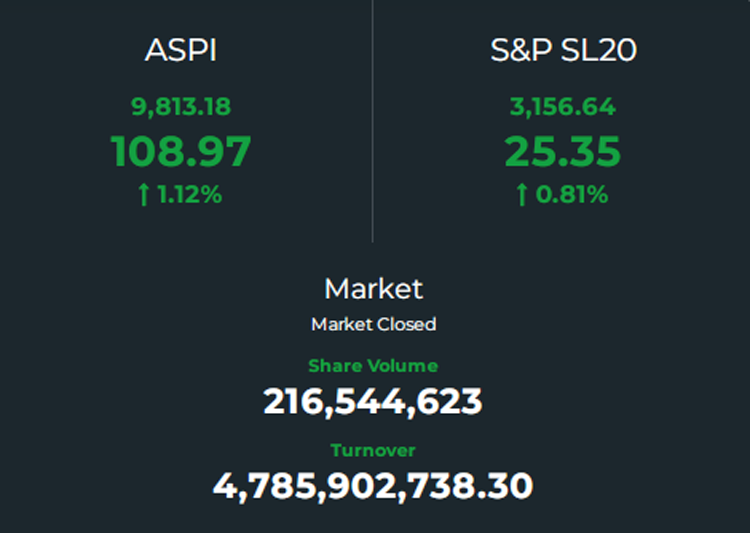Screen dimensions: 750x533
Task: Click the Market section heading
Action: (374, 289)
